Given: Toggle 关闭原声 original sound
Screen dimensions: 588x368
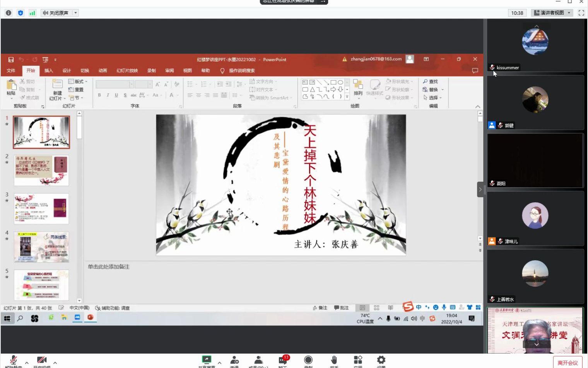Looking at the screenshot, I should pyautogui.click(x=56, y=13).
